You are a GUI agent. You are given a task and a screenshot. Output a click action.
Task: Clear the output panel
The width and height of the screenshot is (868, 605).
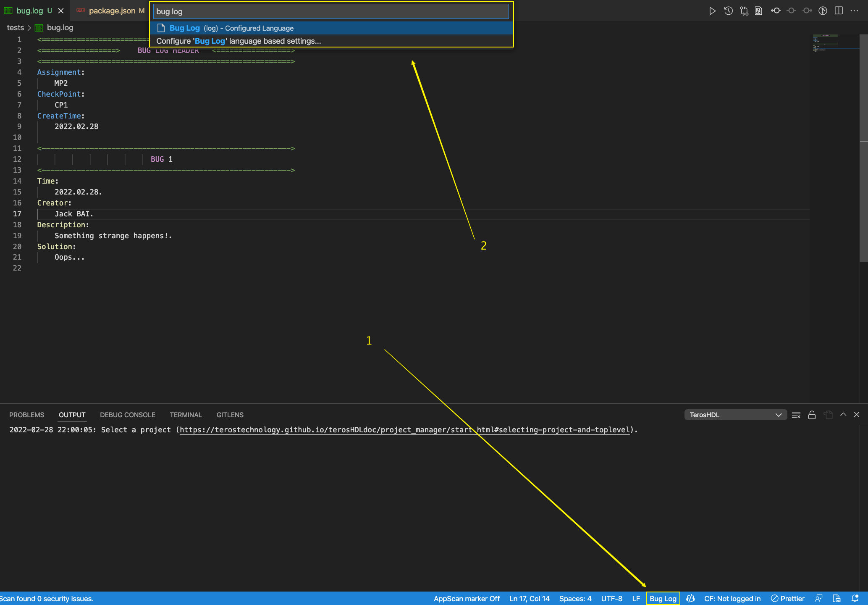(796, 415)
